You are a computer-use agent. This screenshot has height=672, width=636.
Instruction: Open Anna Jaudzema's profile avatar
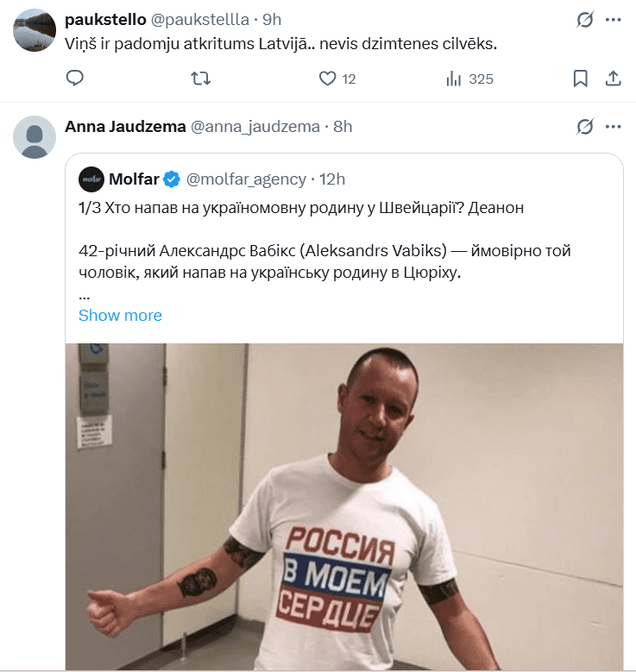click(35, 138)
